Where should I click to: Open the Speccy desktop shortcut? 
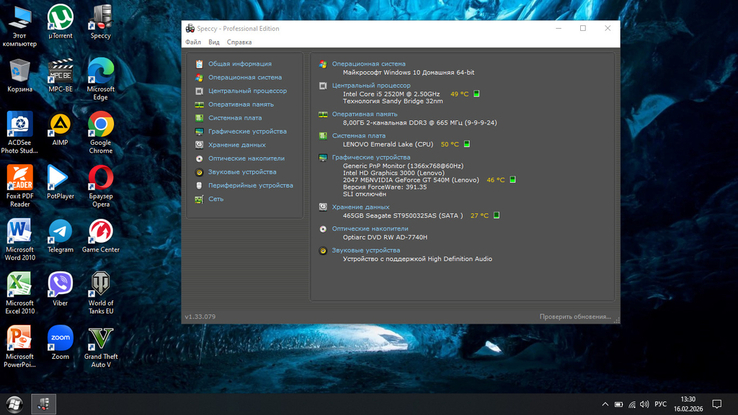tap(101, 22)
